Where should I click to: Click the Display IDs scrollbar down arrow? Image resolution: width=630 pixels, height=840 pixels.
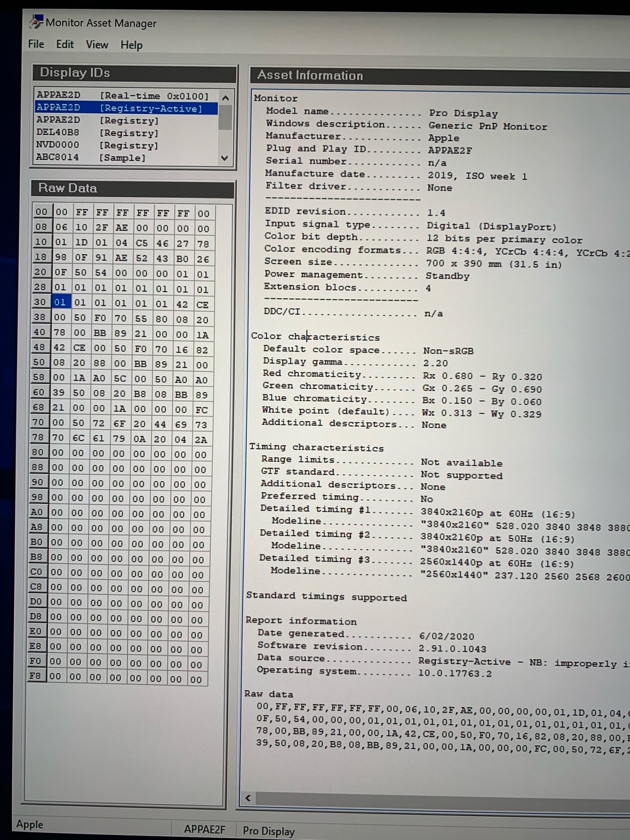coord(224,158)
